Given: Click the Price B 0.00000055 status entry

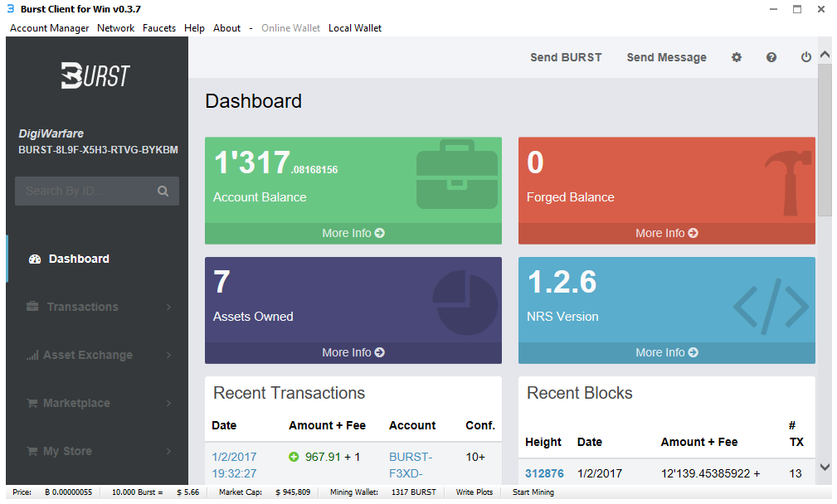Looking at the screenshot, I should click(52, 492).
